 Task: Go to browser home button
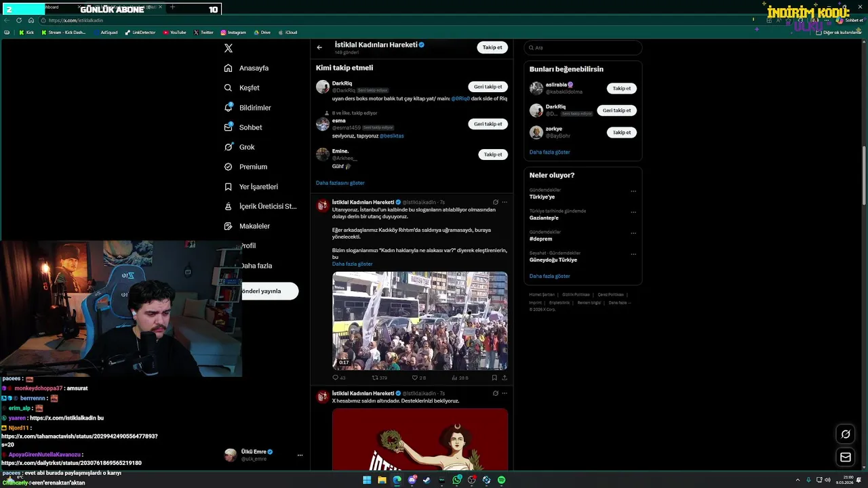click(x=31, y=20)
